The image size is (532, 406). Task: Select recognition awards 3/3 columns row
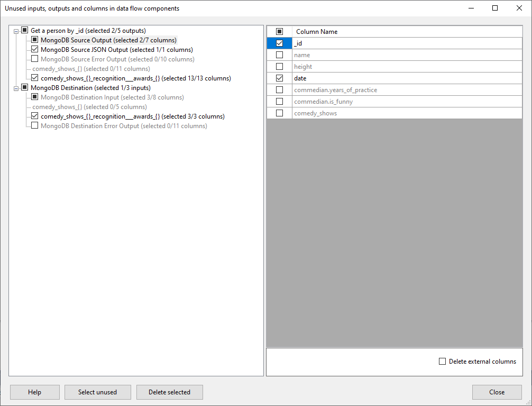coord(133,116)
